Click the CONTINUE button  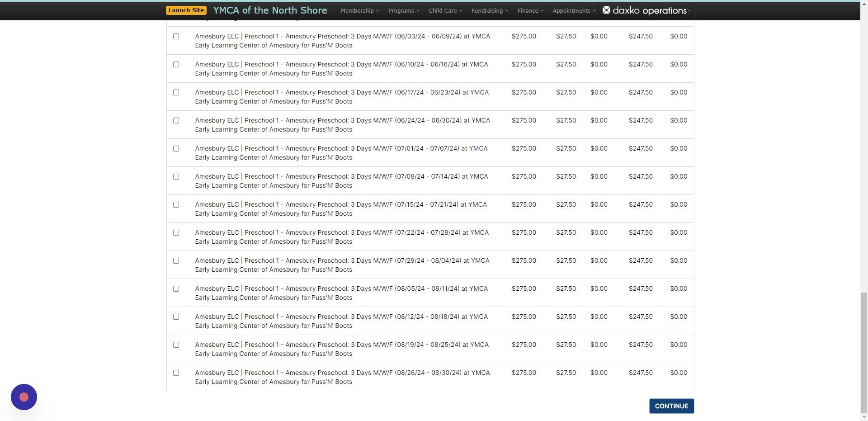pos(671,406)
